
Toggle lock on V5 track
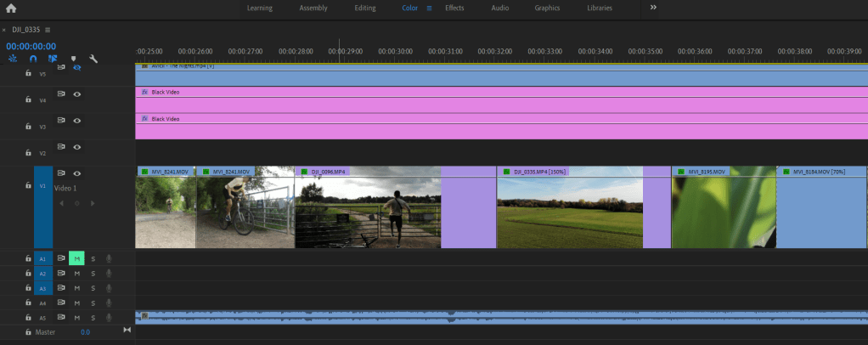pos(28,72)
